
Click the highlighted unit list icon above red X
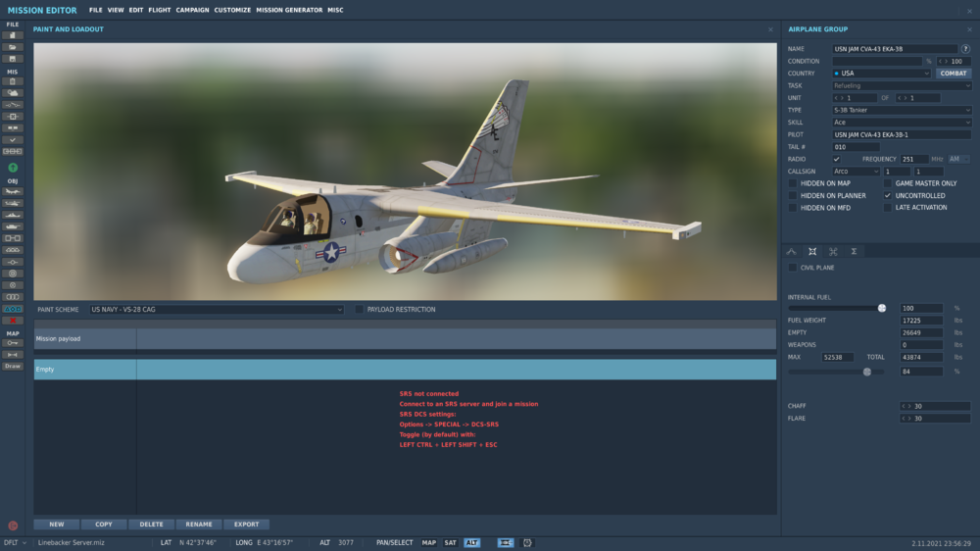coord(13,309)
